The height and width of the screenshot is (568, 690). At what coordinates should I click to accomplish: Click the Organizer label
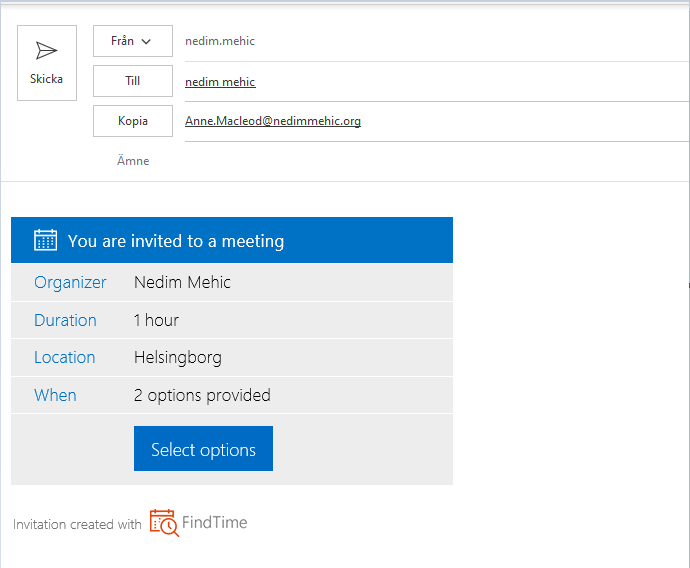pyautogui.click(x=70, y=282)
